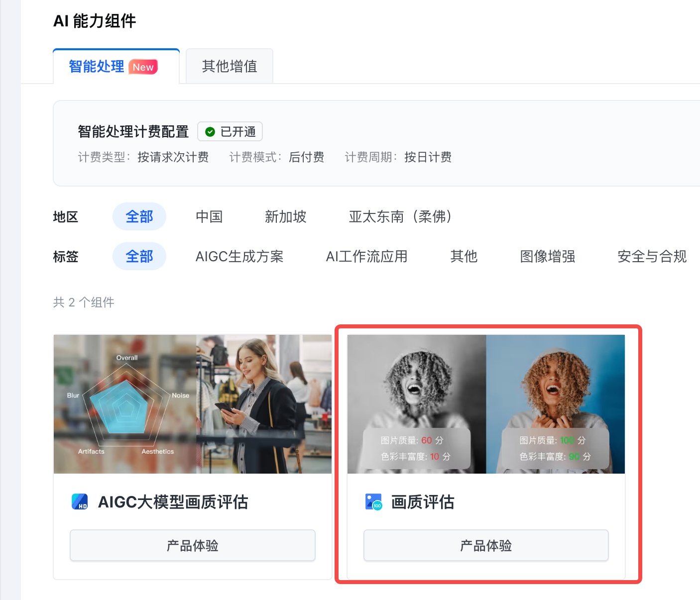Filter tags by 其他
The width and height of the screenshot is (700, 600).
coord(464,256)
